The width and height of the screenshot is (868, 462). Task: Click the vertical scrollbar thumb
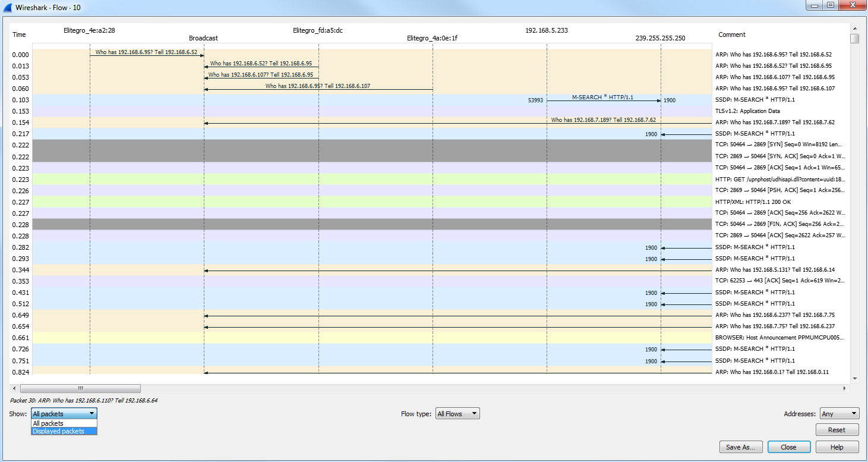[855, 39]
